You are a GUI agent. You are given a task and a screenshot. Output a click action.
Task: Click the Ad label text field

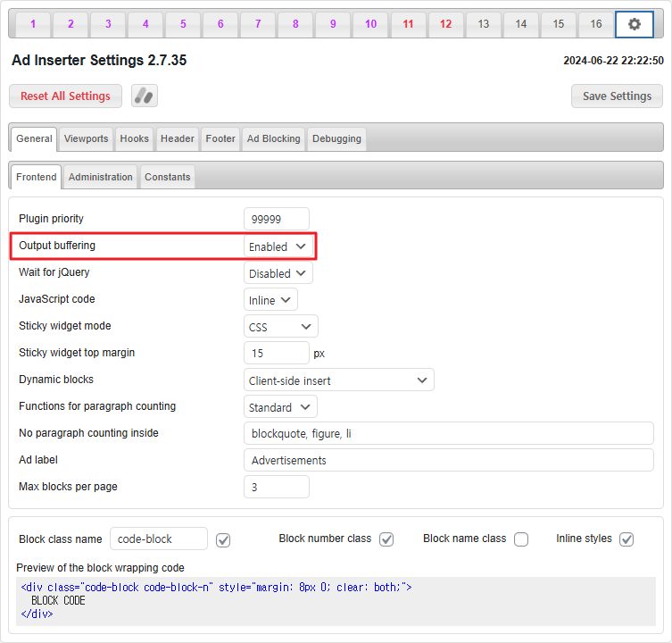(x=448, y=461)
